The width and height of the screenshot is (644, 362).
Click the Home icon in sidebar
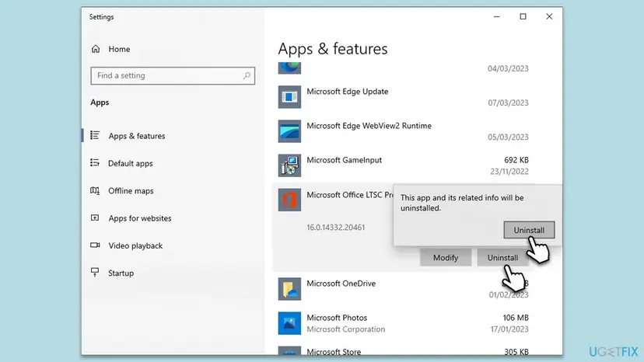(x=96, y=49)
